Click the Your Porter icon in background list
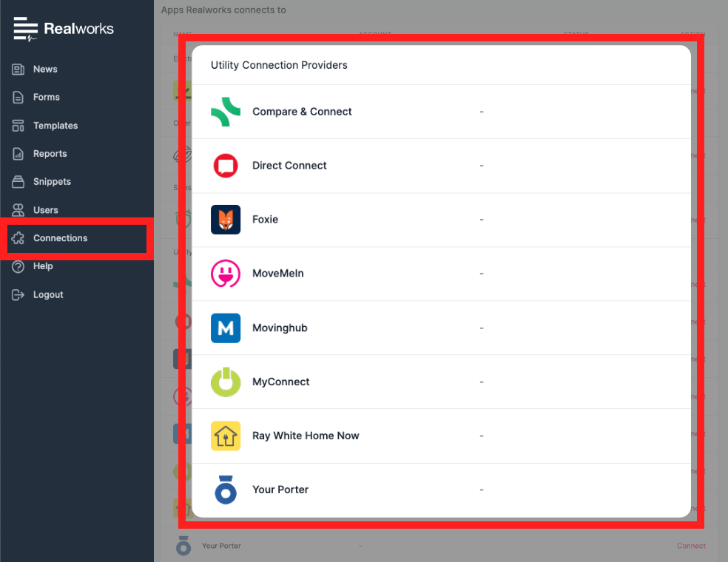 point(183,546)
